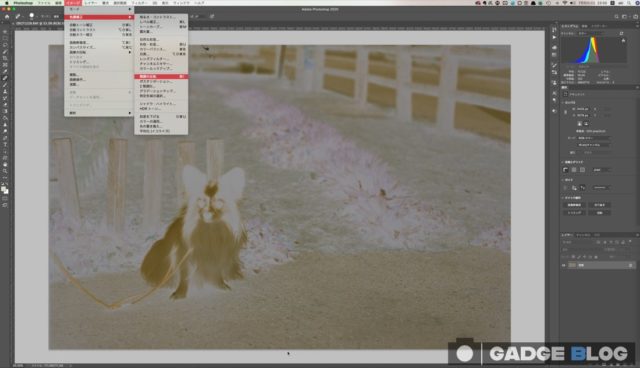
Task: Select the Eyedropper tool
Action: point(5,71)
